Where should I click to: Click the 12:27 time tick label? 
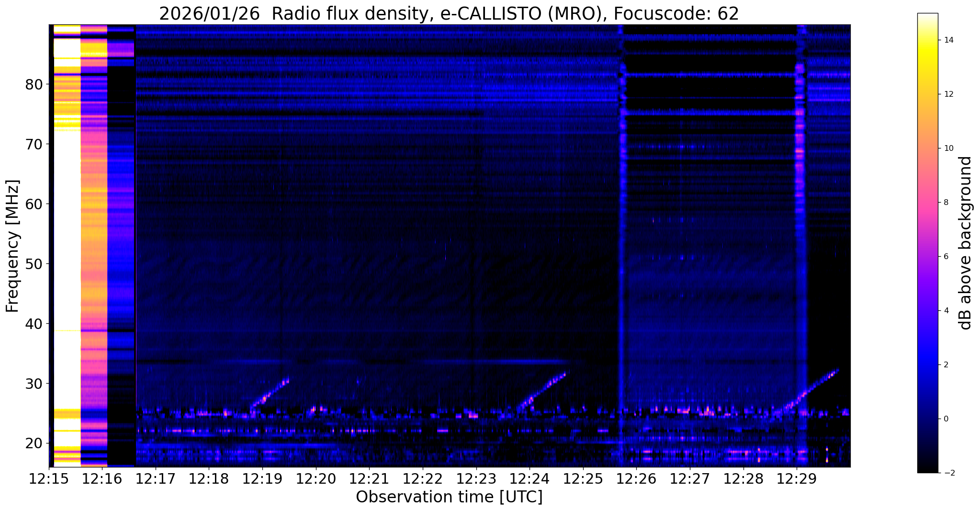[x=690, y=479]
